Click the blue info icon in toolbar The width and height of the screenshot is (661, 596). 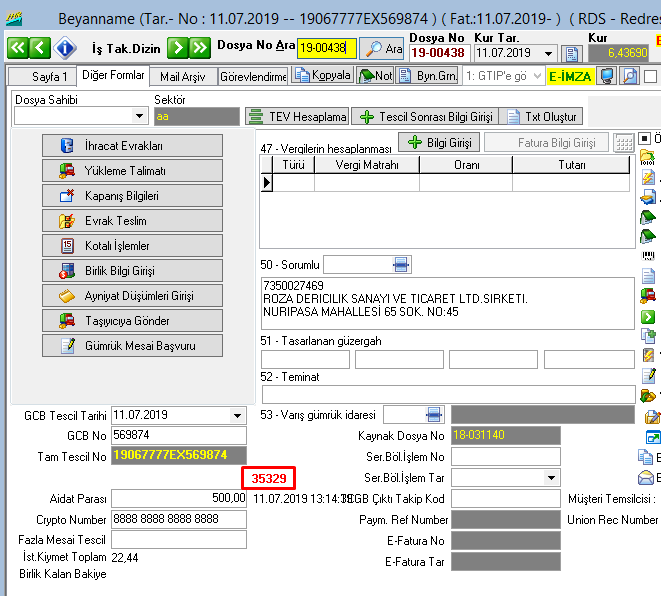tap(65, 47)
